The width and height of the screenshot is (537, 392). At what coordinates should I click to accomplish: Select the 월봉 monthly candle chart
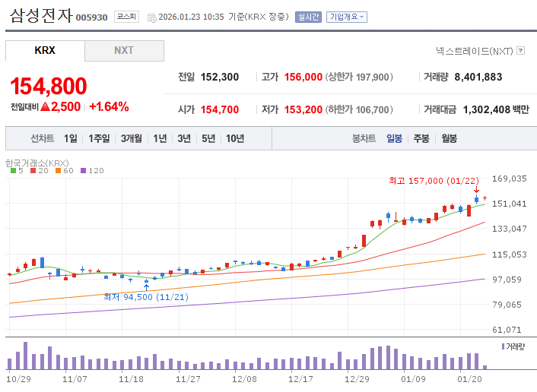[449, 138]
